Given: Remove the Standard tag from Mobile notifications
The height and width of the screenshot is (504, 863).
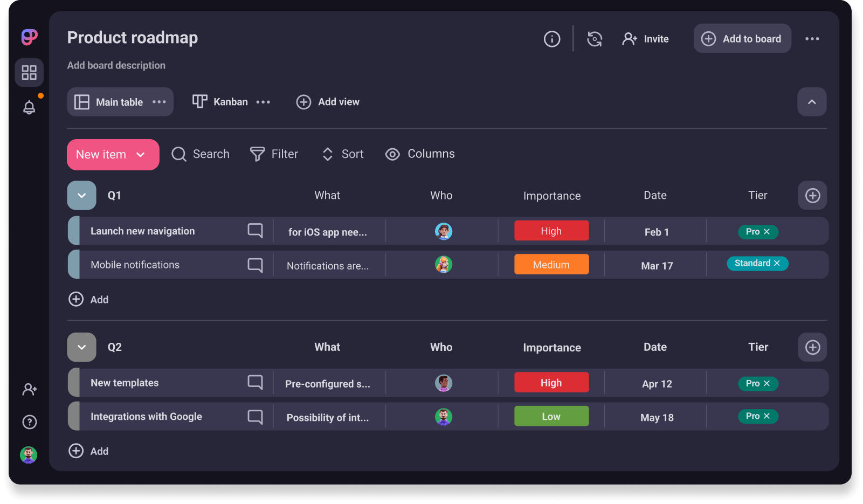Looking at the screenshot, I should click(776, 264).
